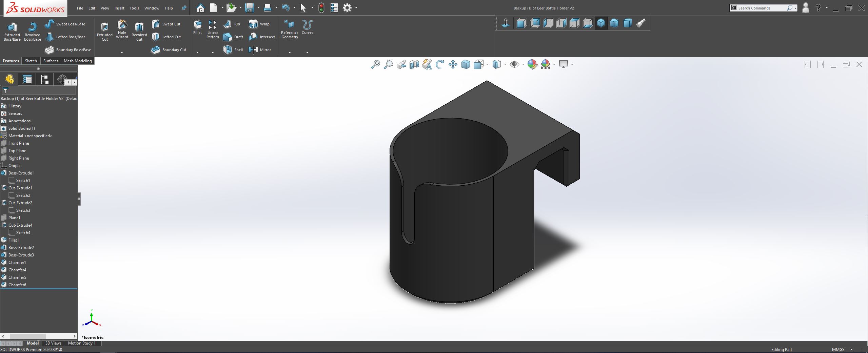The image size is (868, 353).
Task: Click inside the Search Commands field
Action: tap(761, 8)
